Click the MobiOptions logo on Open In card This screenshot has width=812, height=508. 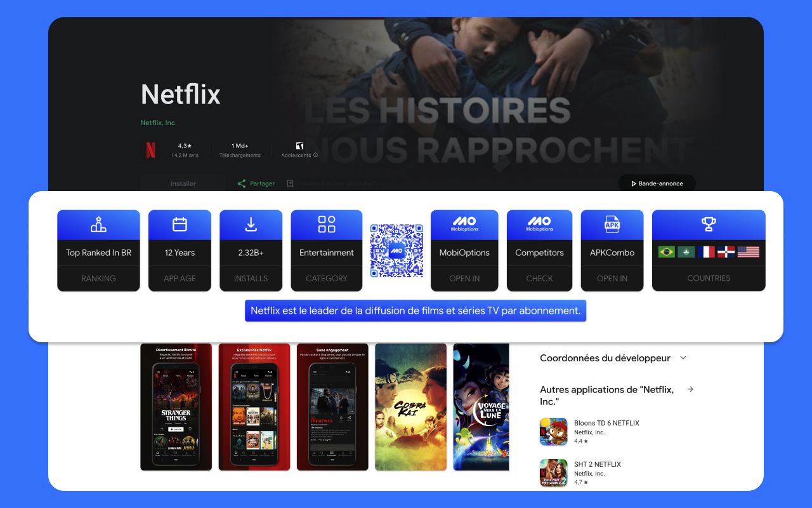(x=464, y=224)
